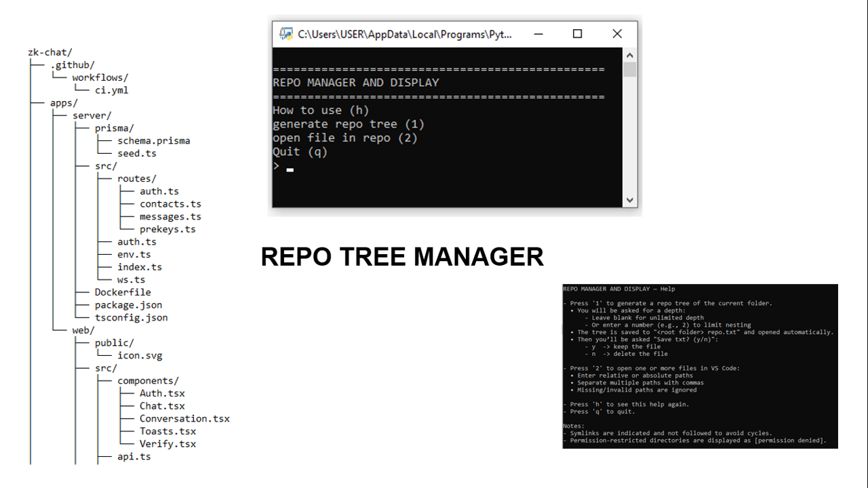
Task: Select Conversation.tsx in the tree
Action: [185, 419]
